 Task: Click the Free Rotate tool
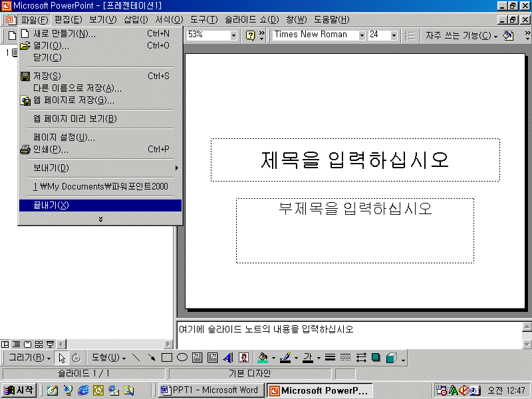(76, 358)
